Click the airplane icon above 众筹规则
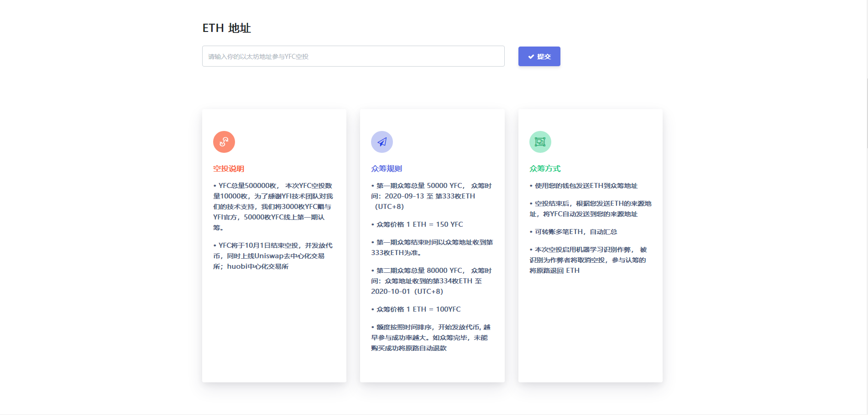 (x=382, y=142)
